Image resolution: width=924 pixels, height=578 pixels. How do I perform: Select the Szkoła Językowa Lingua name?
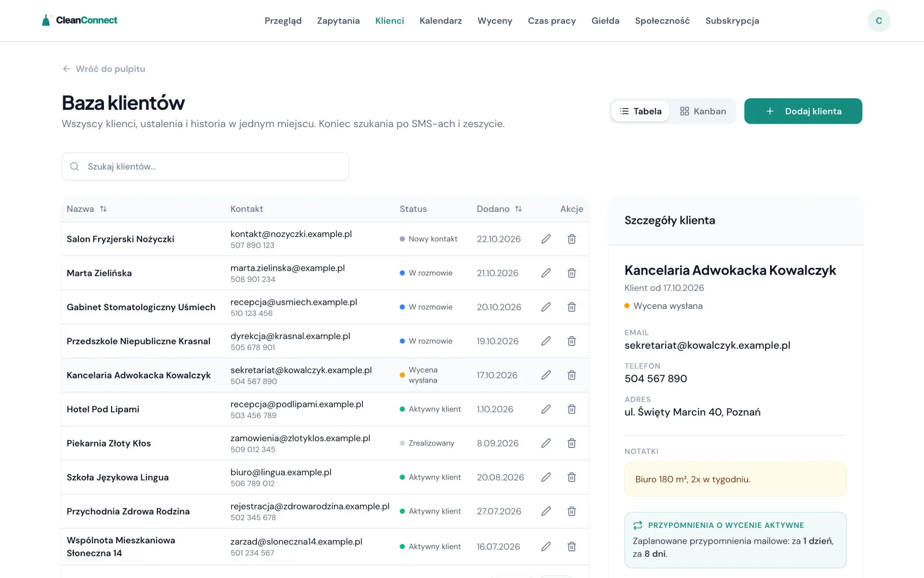pyautogui.click(x=117, y=477)
